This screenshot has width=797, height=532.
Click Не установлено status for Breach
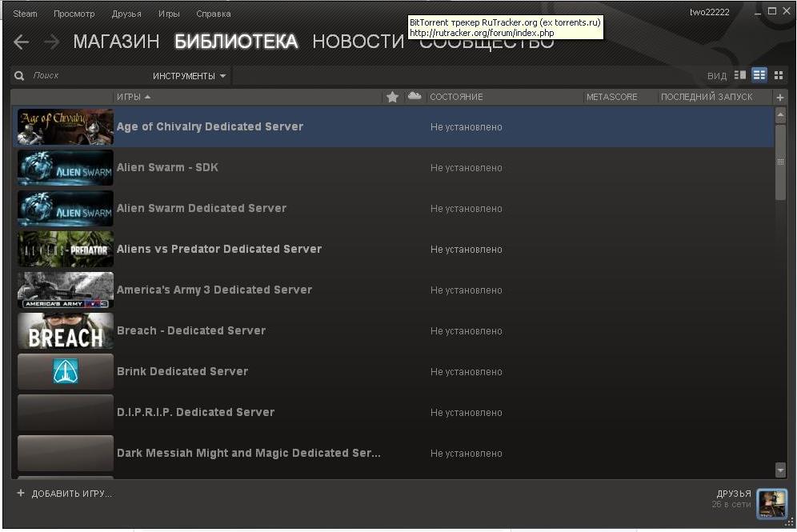click(x=466, y=331)
